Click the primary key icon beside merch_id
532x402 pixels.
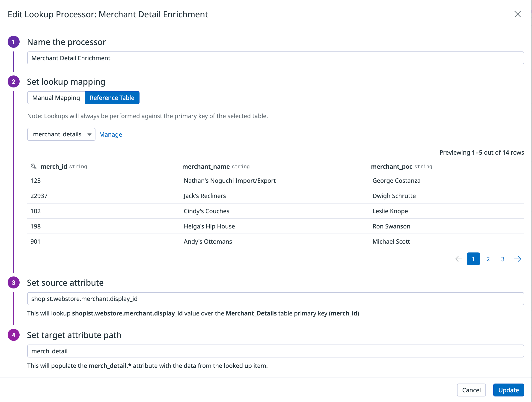pyautogui.click(x=33, y=166)
